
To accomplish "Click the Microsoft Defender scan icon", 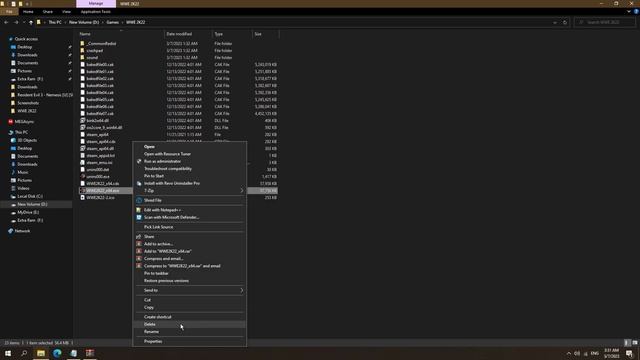I will pos(139,217).
